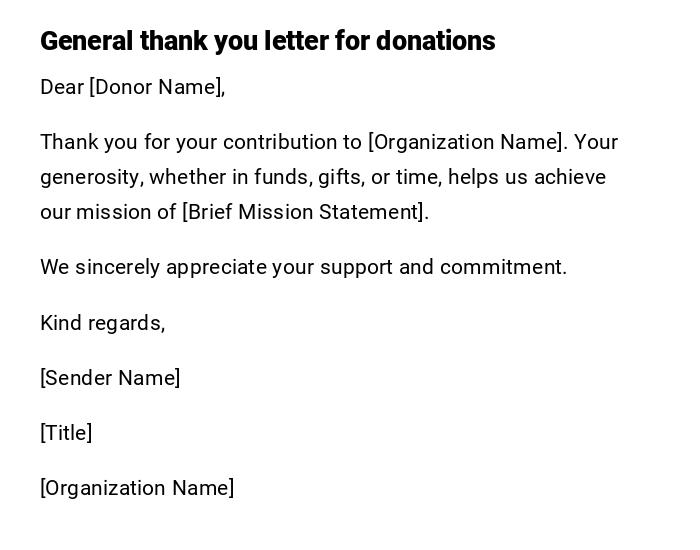The height and width of the screenshot is (550, 700).
Task: Click the word 'appreciate'
Action: (x=216, y=267)
